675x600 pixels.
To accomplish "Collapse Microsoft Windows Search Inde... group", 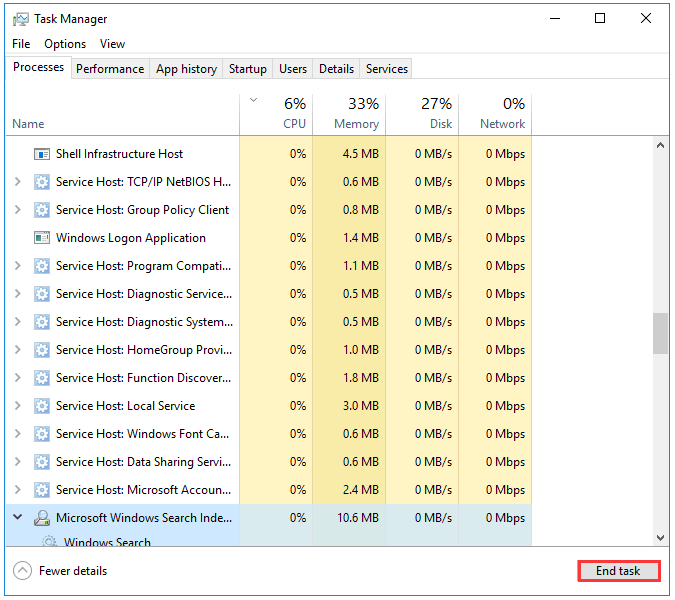I will 18,516.
